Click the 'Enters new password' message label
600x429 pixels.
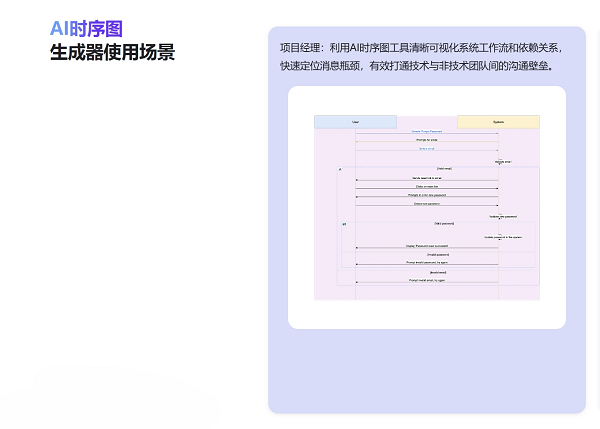[x=427, y=203]
